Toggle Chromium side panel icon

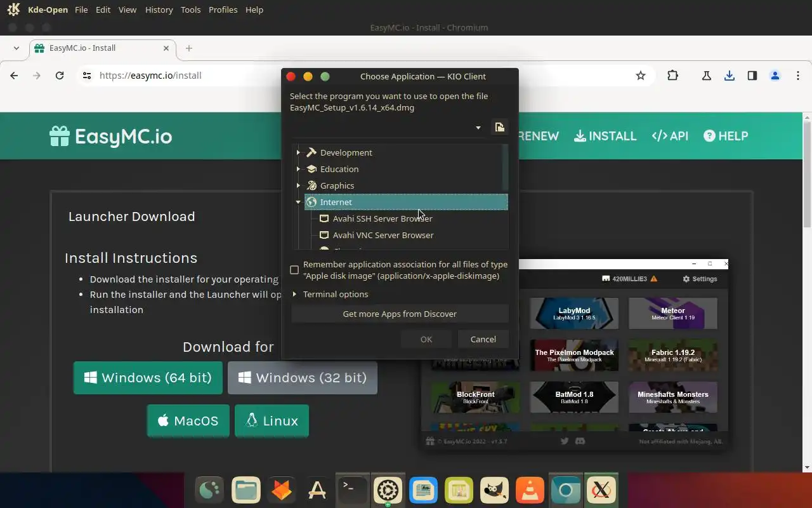[x=752, y=76]
